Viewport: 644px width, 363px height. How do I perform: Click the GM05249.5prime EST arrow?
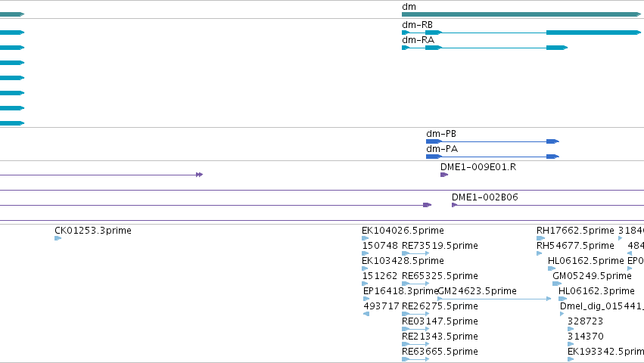point(557,284)
